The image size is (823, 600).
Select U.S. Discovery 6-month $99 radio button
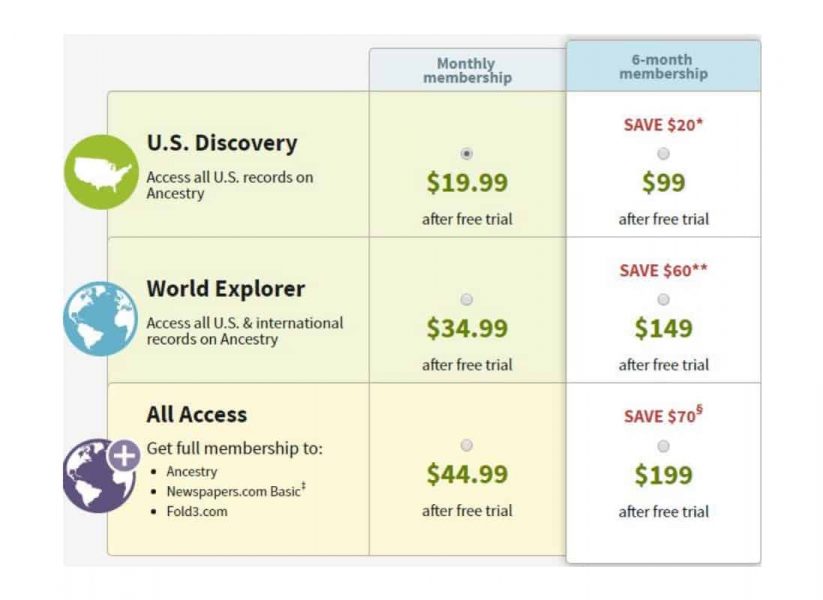[x=664, y=154]
